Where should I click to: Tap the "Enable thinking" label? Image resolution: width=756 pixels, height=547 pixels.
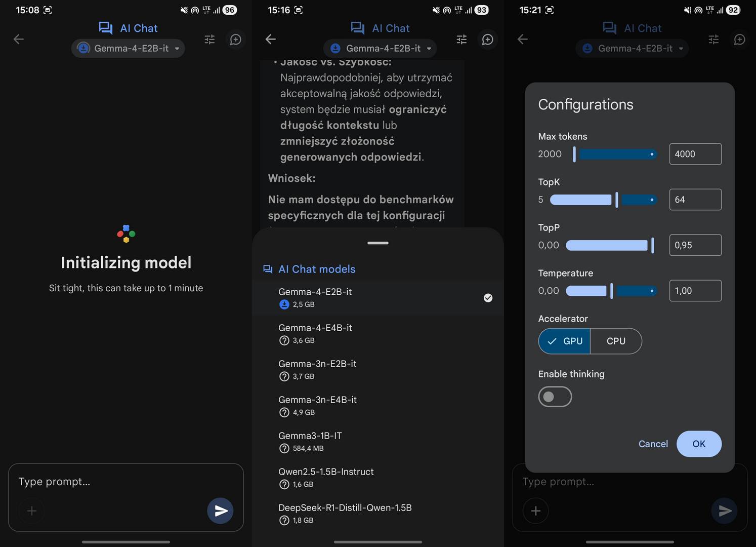571,374
